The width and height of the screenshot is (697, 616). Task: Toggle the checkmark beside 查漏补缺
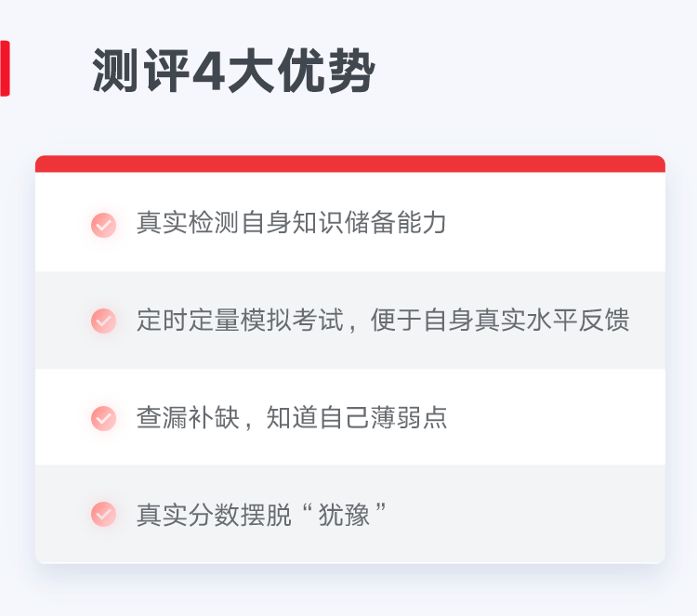[x=103, y=418]
